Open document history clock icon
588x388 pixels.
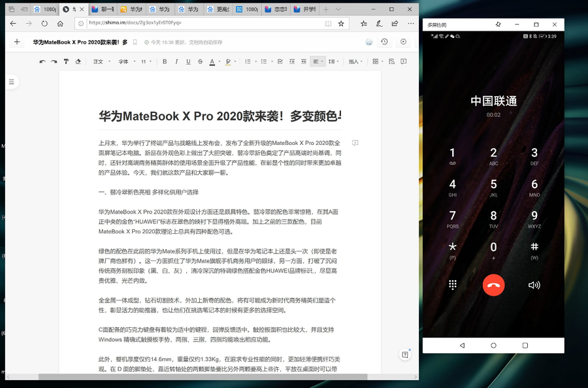384,42
